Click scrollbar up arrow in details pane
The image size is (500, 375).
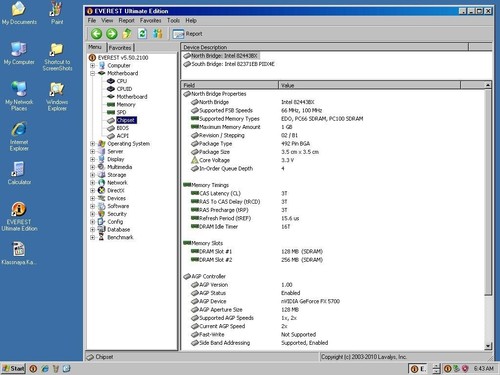click(488, 85)
